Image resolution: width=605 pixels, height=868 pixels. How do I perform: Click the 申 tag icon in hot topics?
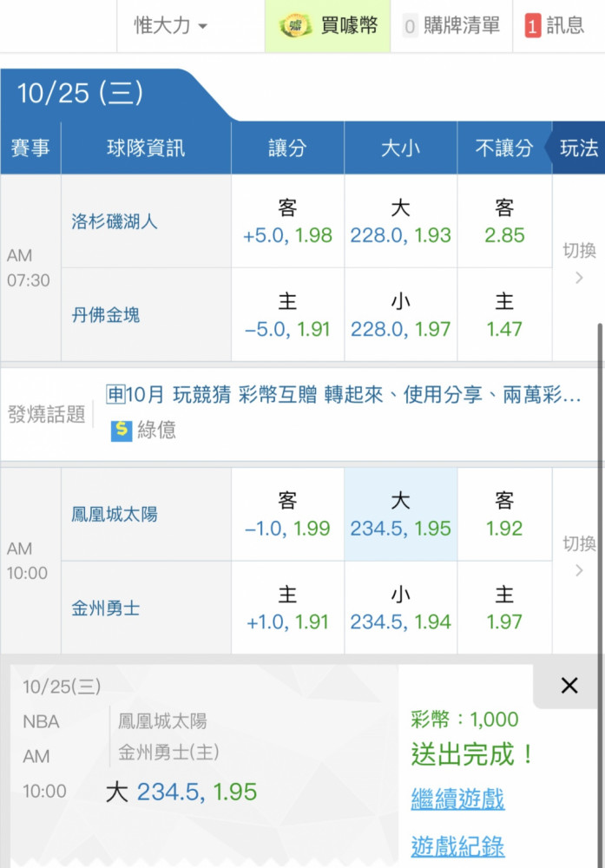115,395
